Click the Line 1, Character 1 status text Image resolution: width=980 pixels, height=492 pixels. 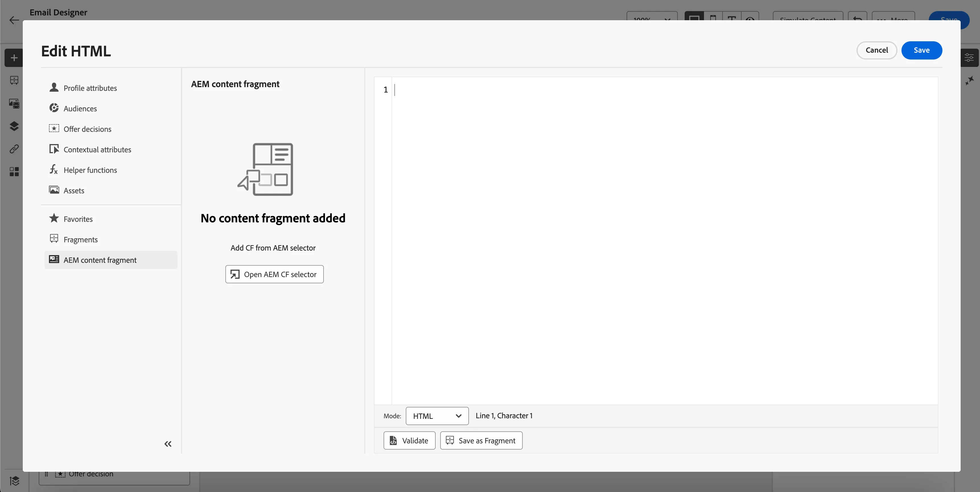tap(504, 416)
